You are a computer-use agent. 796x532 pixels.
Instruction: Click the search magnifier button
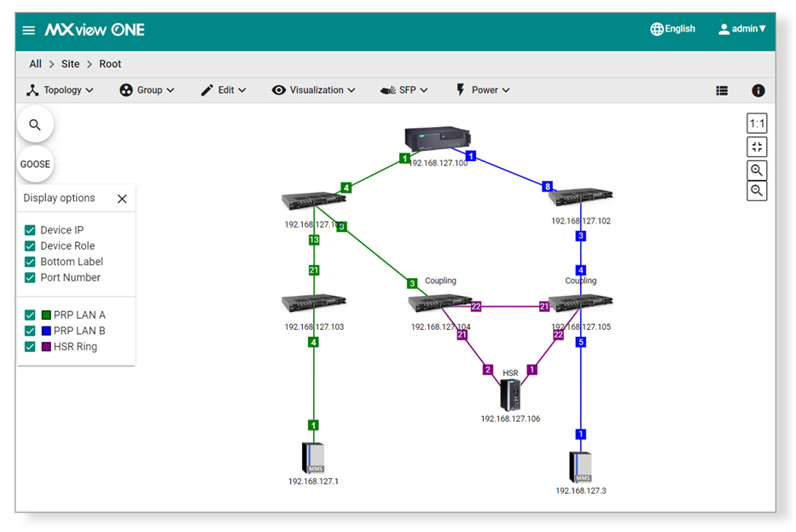(35, 125)
